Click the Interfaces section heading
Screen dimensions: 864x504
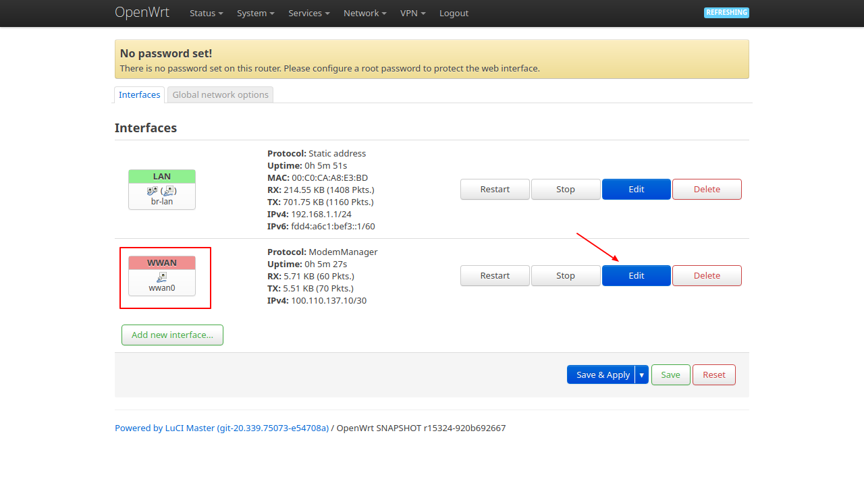click(146, 128)
